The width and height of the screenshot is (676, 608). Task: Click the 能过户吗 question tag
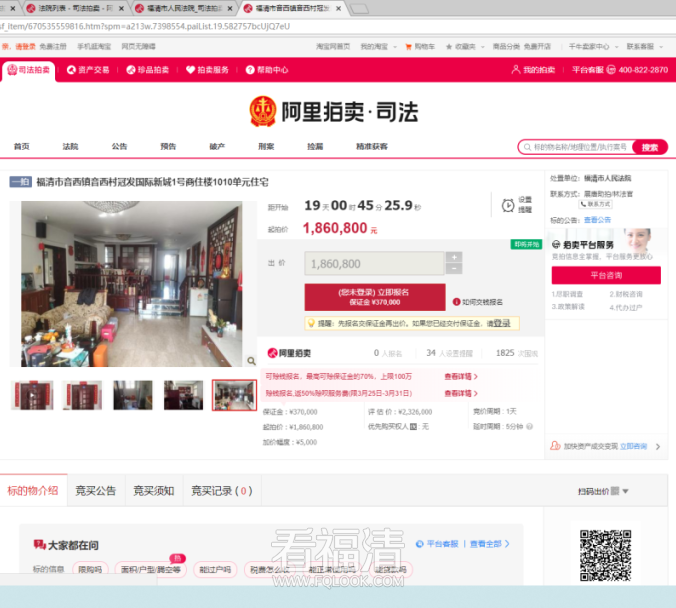[215, 570]
